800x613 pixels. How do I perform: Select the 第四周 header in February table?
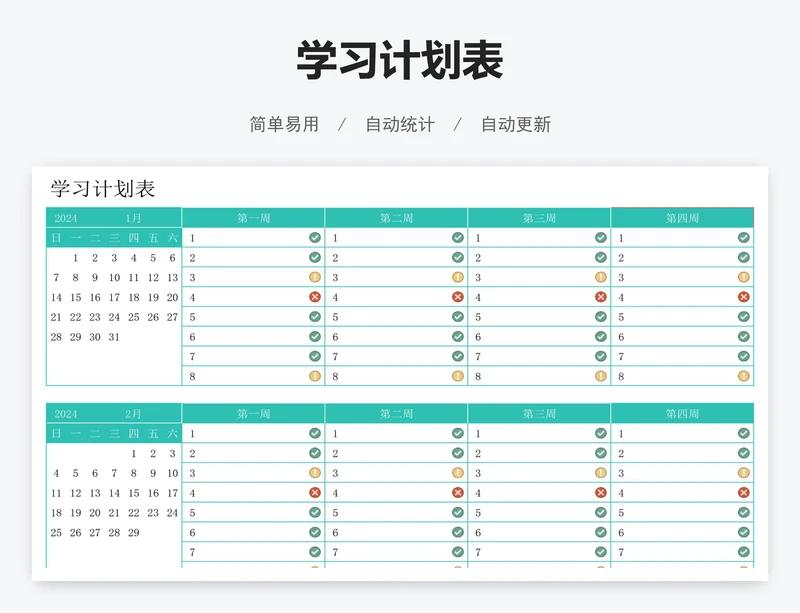[682, 413]
